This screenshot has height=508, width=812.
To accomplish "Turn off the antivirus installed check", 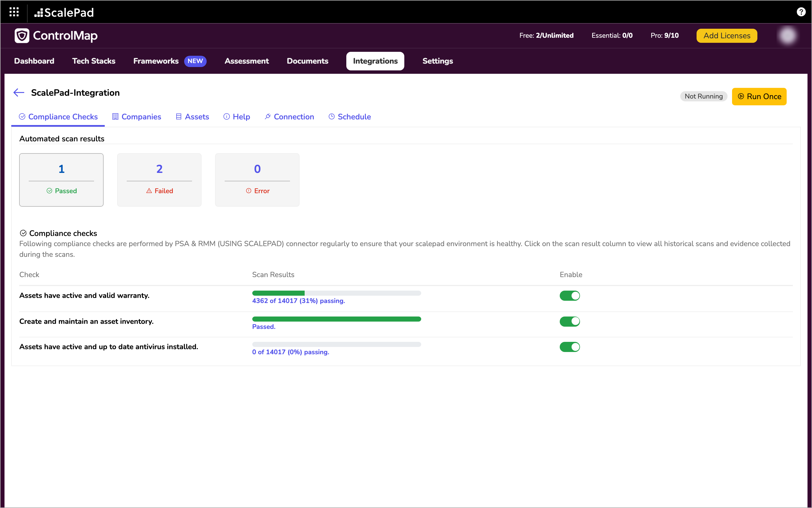I will (569, 347).
